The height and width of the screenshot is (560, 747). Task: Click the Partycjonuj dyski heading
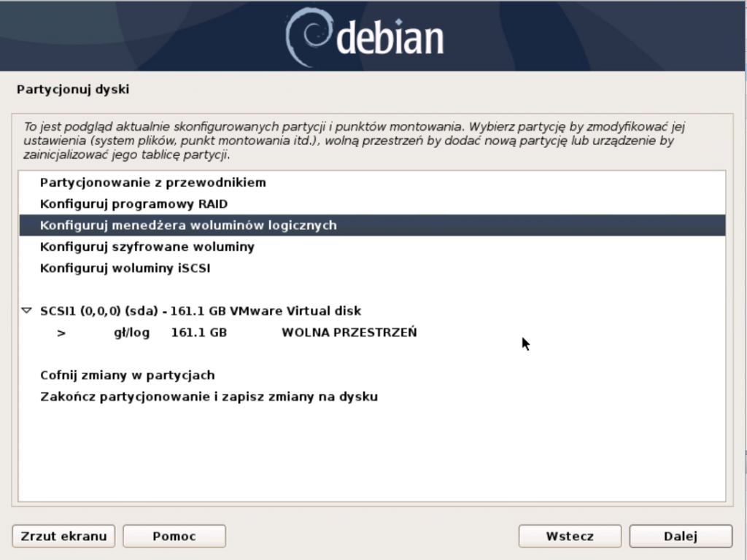[x=72, y=90]
